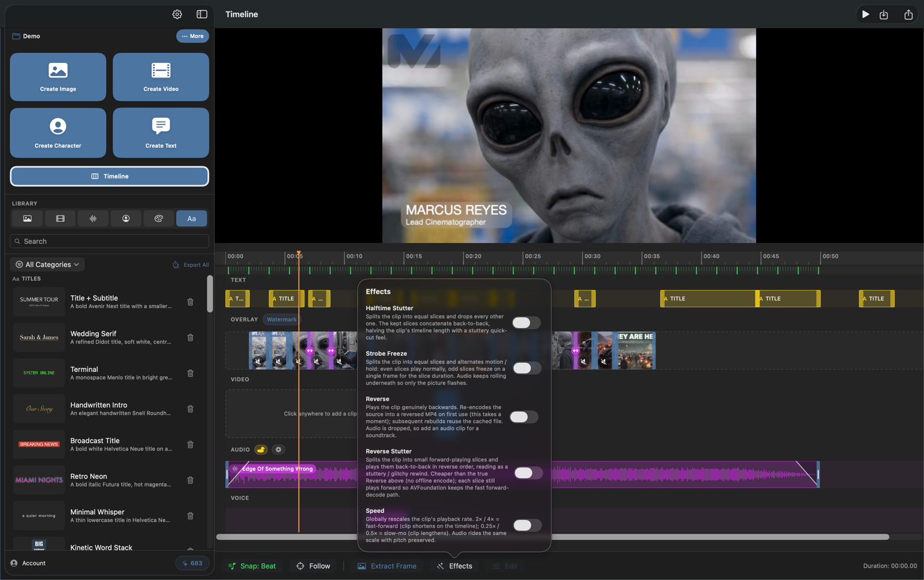Delete the Wedding Serif preset
The height and width of the screenshot is (580, 924).
coord(191,337)
